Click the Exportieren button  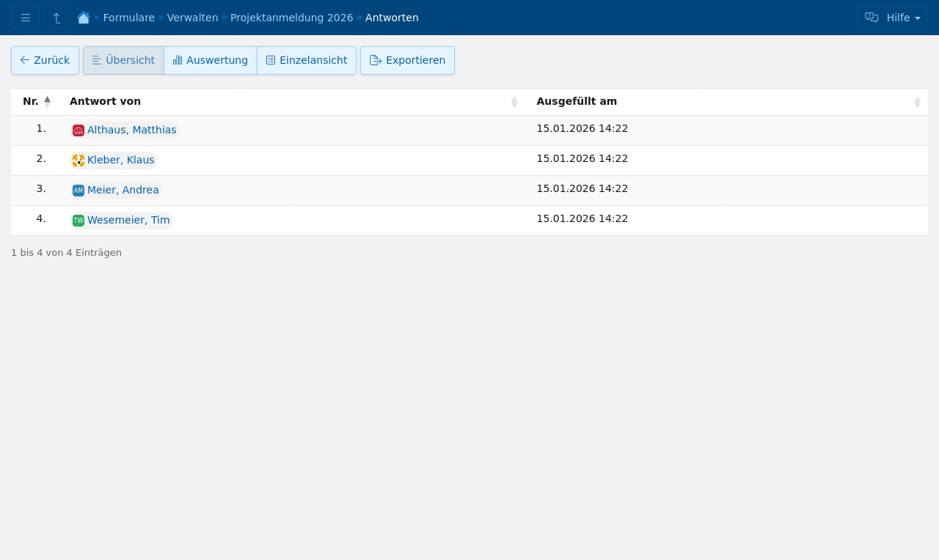[x=407, y=60]
